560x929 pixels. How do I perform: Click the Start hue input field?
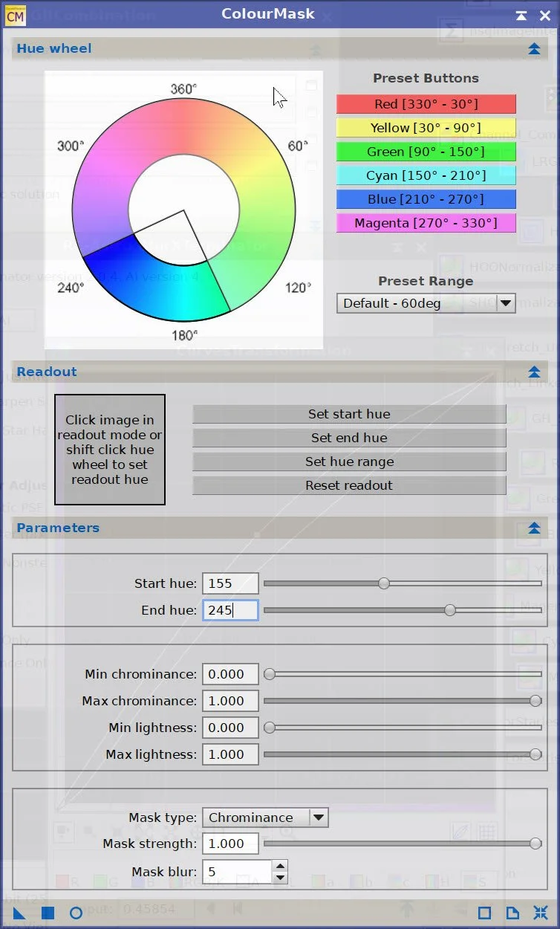point(230,583)
